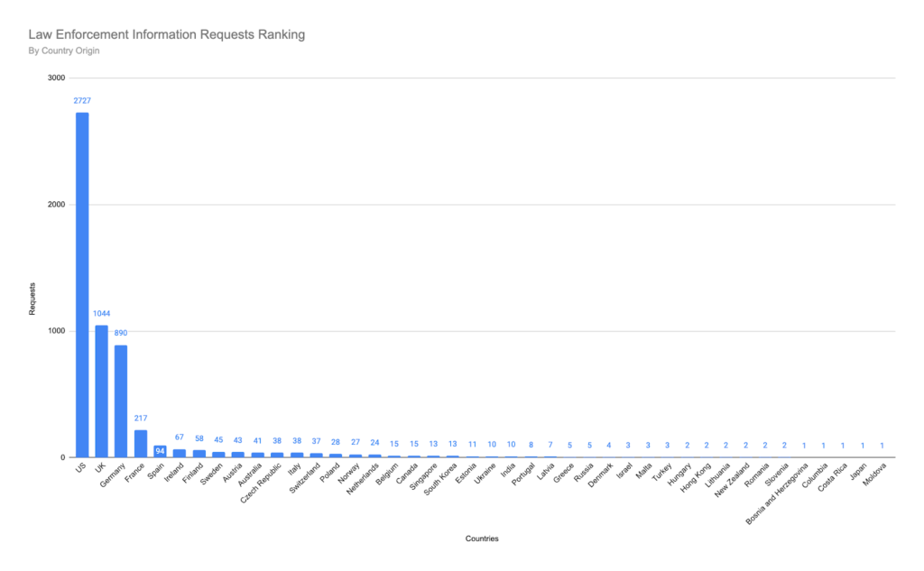This screenshot has width=924, height=571.
Task: Select the UK bar showing 1044
Action: (x=102, y=391)
